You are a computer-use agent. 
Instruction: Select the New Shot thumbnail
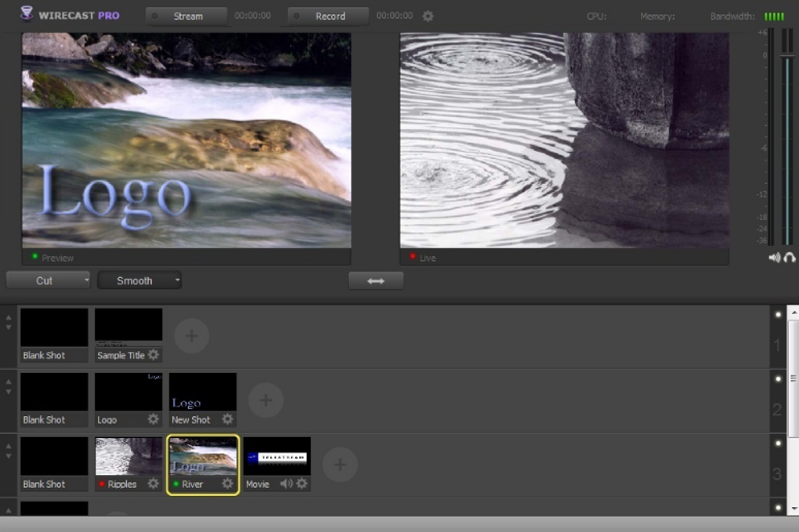[x=203, y=393]
